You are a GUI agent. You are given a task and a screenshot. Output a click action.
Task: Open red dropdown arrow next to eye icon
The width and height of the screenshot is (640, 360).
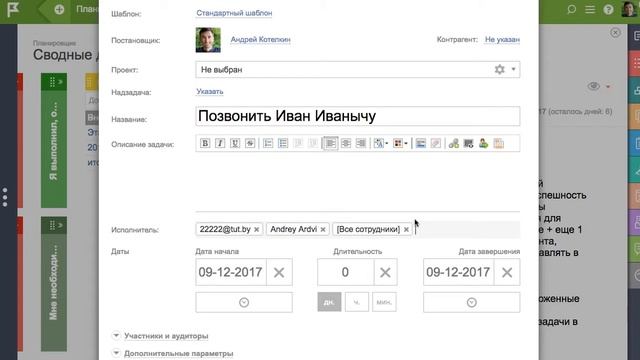[608, 87]
